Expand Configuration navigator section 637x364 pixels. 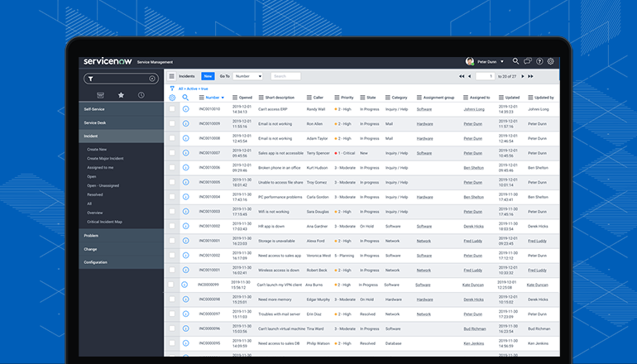(121, 262)
